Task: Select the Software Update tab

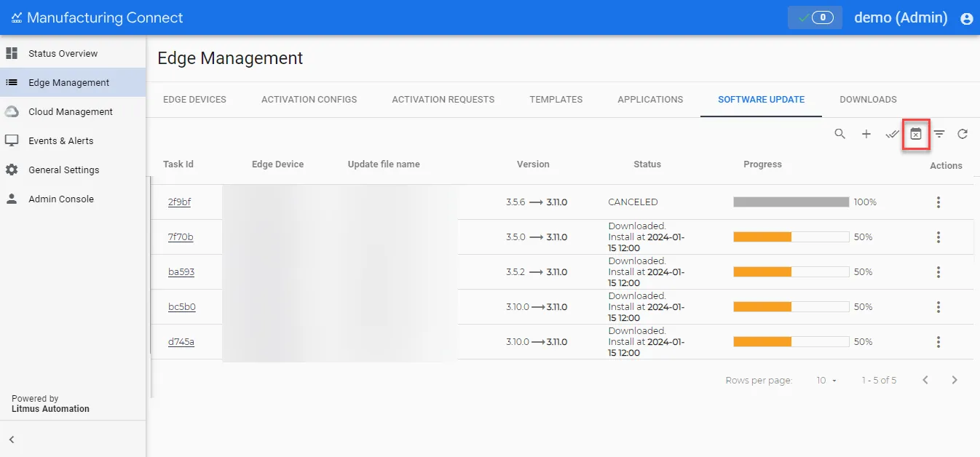Action: pos(762,100)
